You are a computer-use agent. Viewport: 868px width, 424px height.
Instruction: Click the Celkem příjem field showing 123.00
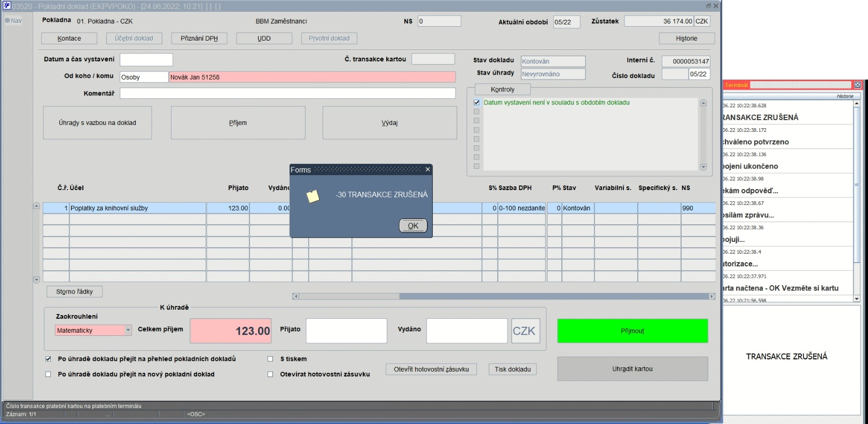coord(231,331)
